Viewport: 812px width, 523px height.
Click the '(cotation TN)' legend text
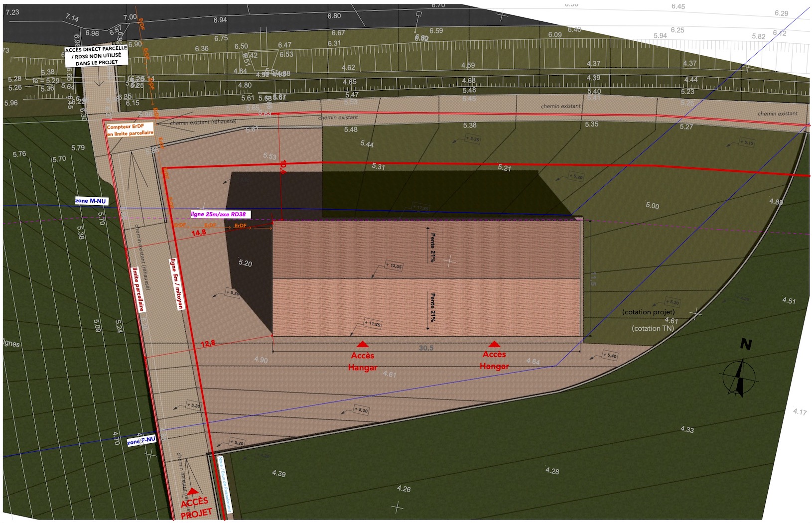coord(653,328)
